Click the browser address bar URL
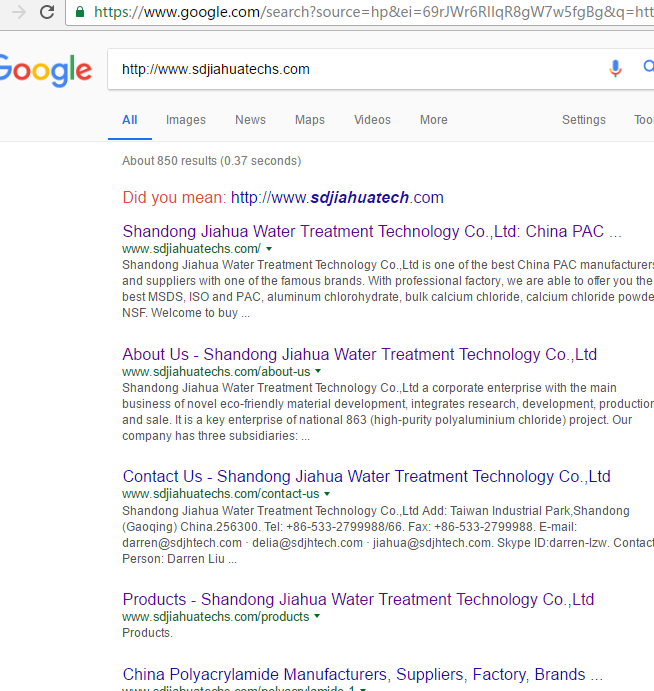Viewport: 654px width, 691px height. (x=374, y=12)
